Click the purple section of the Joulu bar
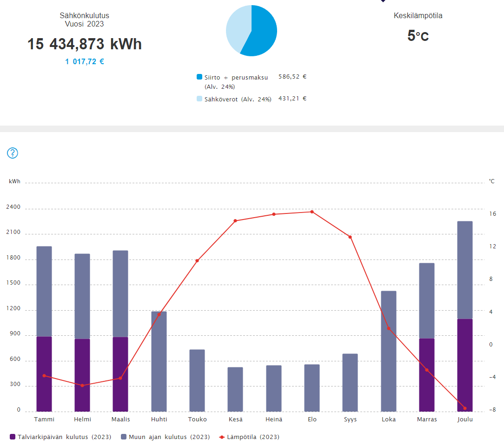The image size is (504, 446). click(x=464, y=365)
